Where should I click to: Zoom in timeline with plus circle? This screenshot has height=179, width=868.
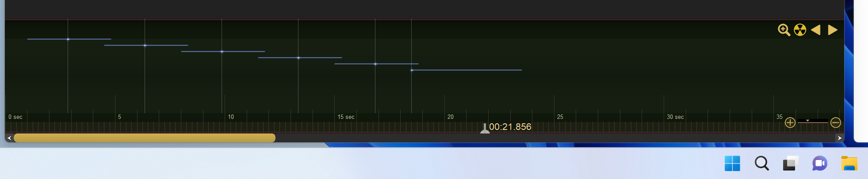[x=790, y=122]
